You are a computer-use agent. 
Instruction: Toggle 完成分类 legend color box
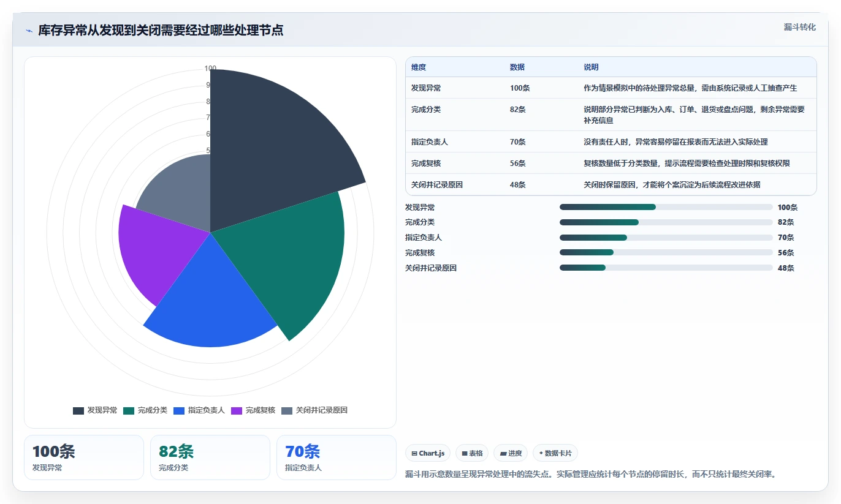[129, 411]
